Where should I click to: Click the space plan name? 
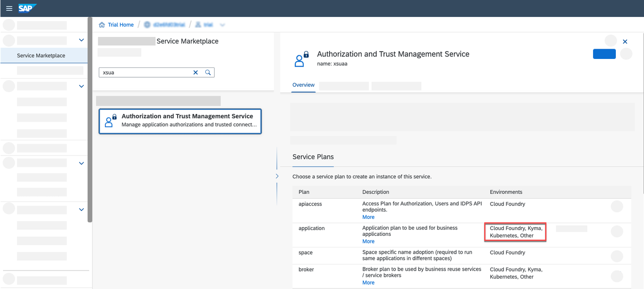(306, 253)
